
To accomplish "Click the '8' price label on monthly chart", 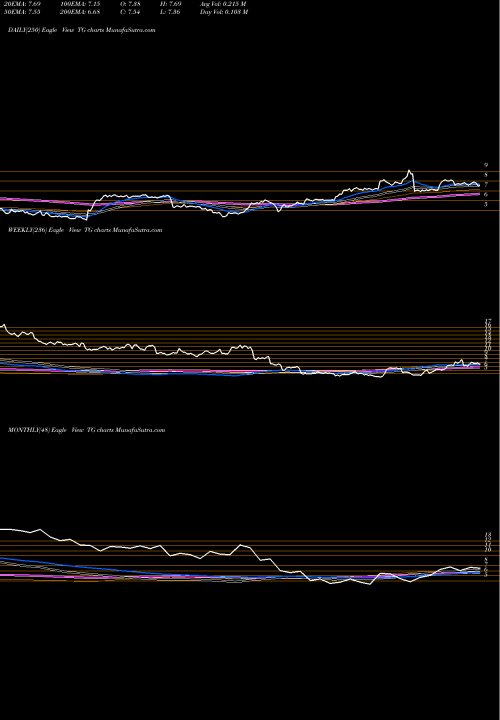I will click(486, 560).
